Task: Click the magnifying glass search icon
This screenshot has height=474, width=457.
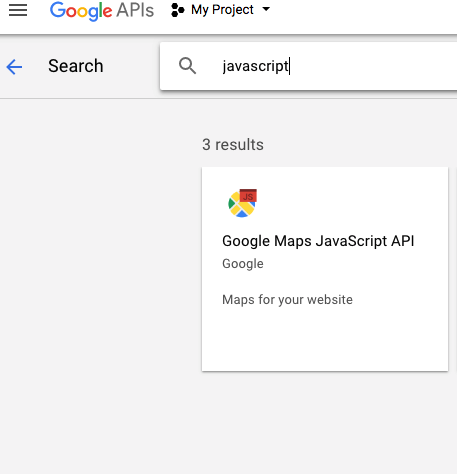Action: 187,66
